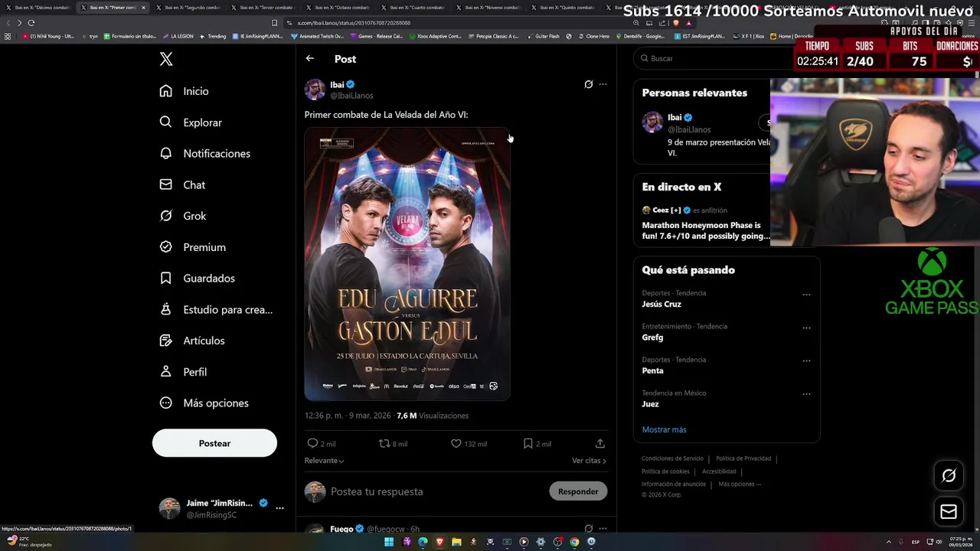Go back with the Post arrow

tap(309, 59)
